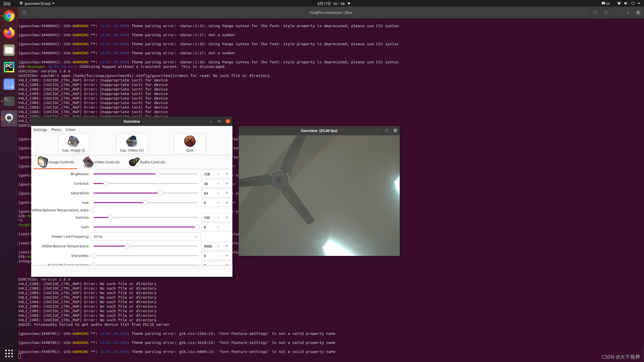644x362 pixels.
Task: Enable White Balance Temperature Auto checkbox
Action: (93, 210)
